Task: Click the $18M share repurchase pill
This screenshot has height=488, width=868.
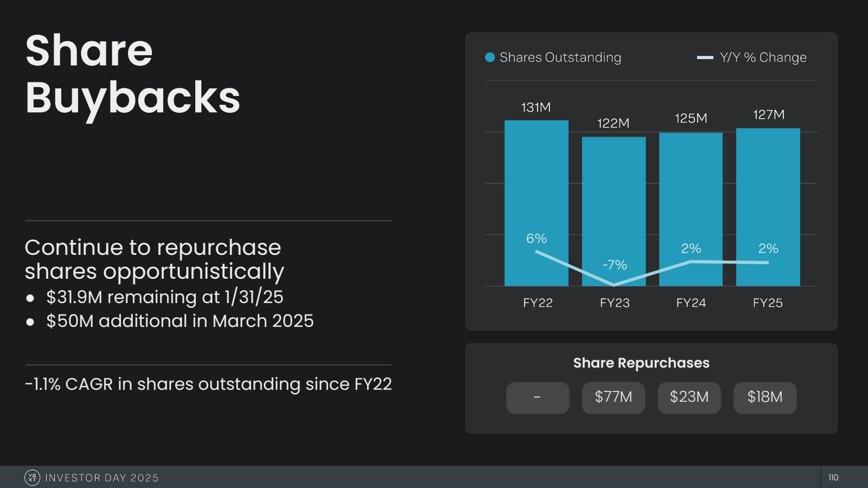Action: click(x=765, y=397)
